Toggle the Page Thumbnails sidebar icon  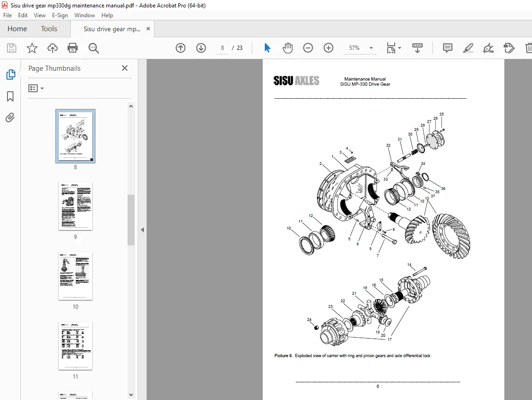[x=11, y=75]
